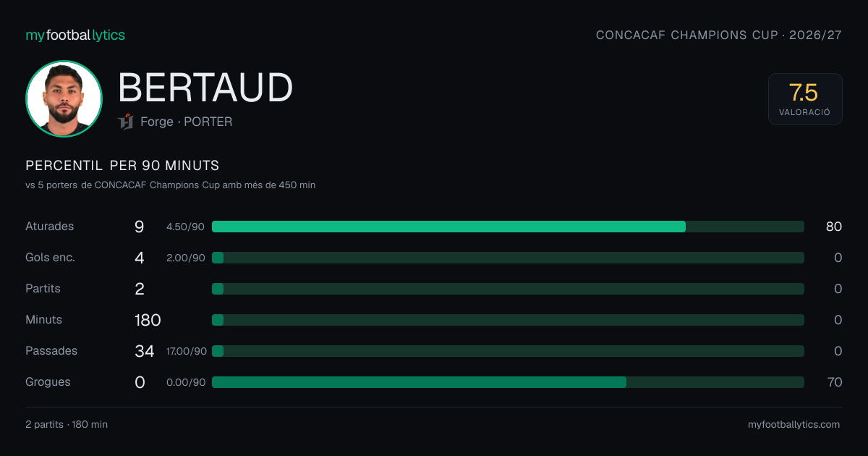868x456 pixels.
Task: Click the Passades percentile bar
Action: 508,351
